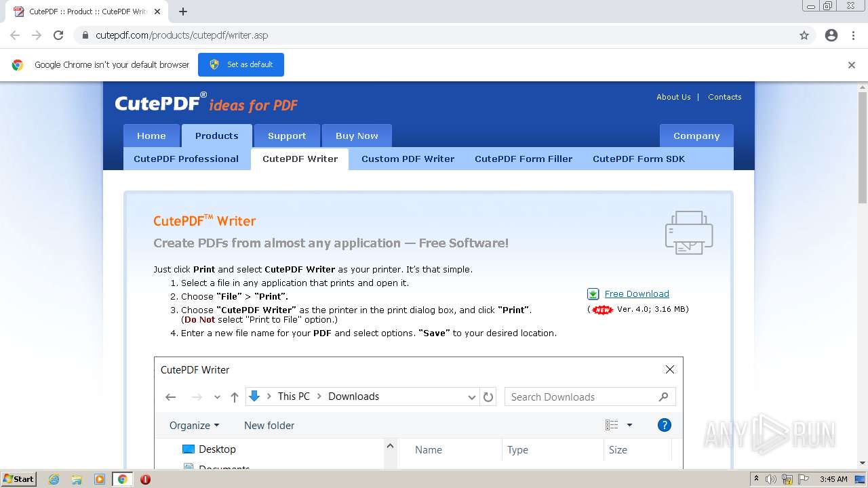
Task: Open the Buy Now tab
Action: coord(357,136)
